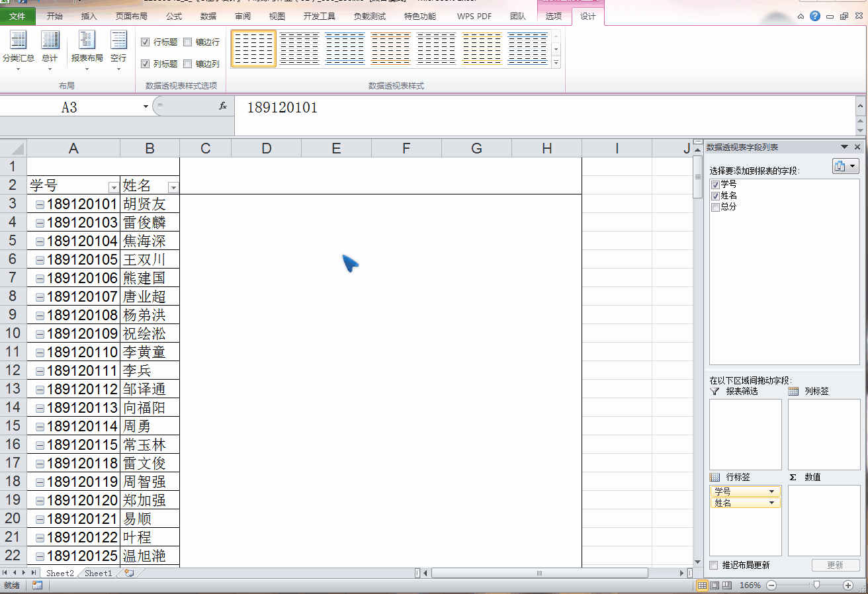Select all cells with corner button

click(13, 148)
